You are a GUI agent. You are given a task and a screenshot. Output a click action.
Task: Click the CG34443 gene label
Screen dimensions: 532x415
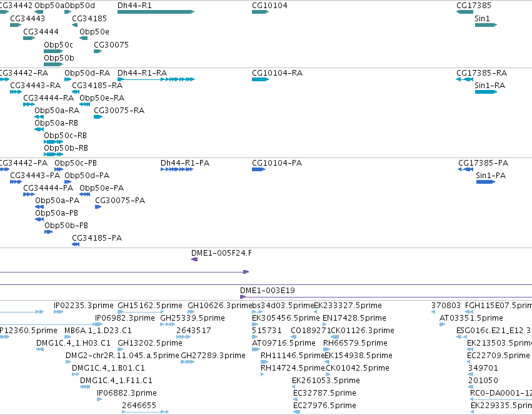(28, 19)
